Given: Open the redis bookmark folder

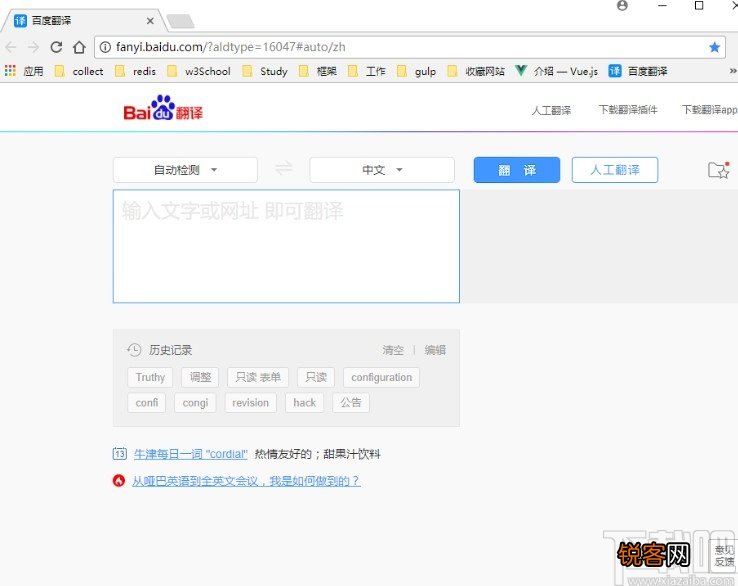Looking at the screenshot, I should (x=135, y=71).
